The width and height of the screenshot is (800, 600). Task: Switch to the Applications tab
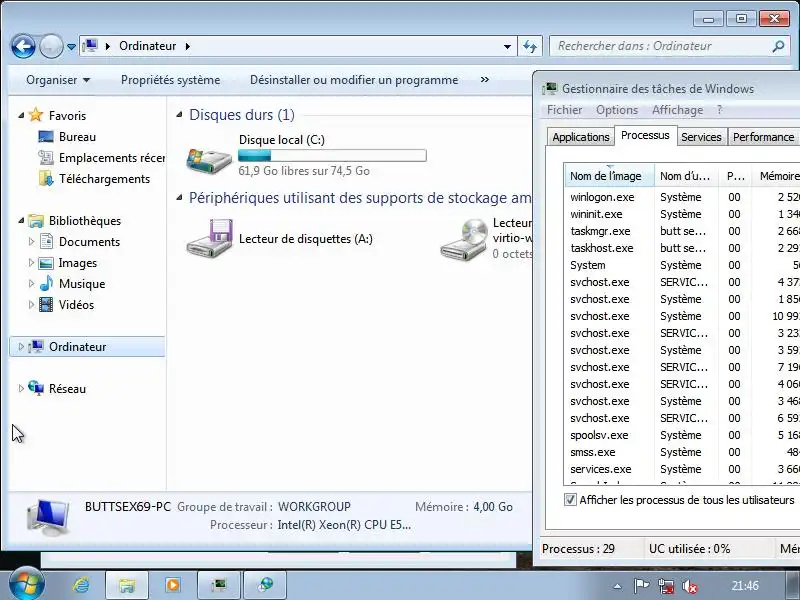(x=581, y=137)
